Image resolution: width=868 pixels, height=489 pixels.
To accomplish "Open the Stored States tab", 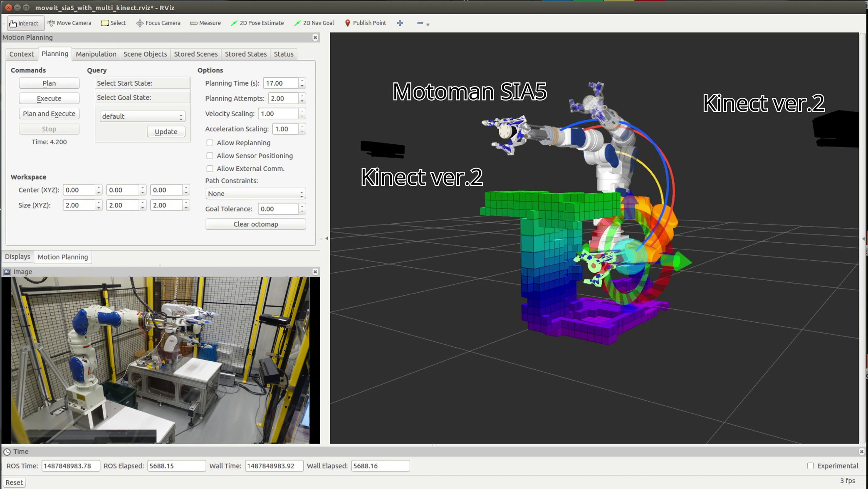I will point(246,54).
